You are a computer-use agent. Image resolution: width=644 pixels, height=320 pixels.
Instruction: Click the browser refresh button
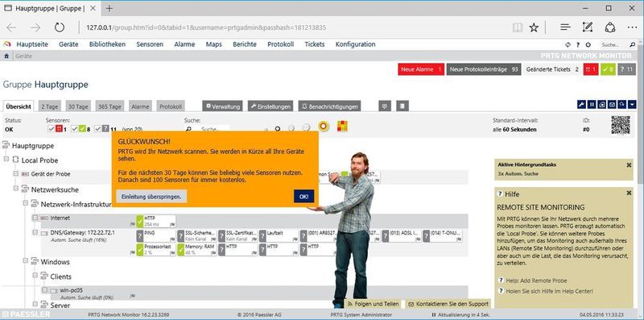point(60,27)
